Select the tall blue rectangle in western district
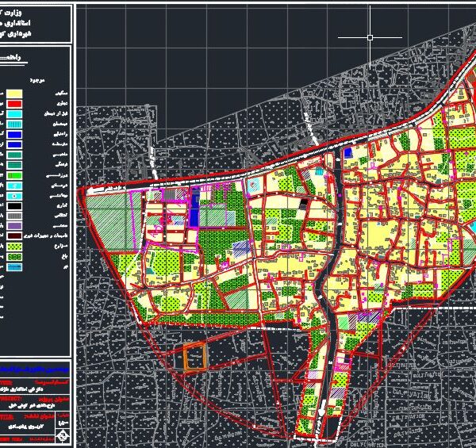 point(195,208)
